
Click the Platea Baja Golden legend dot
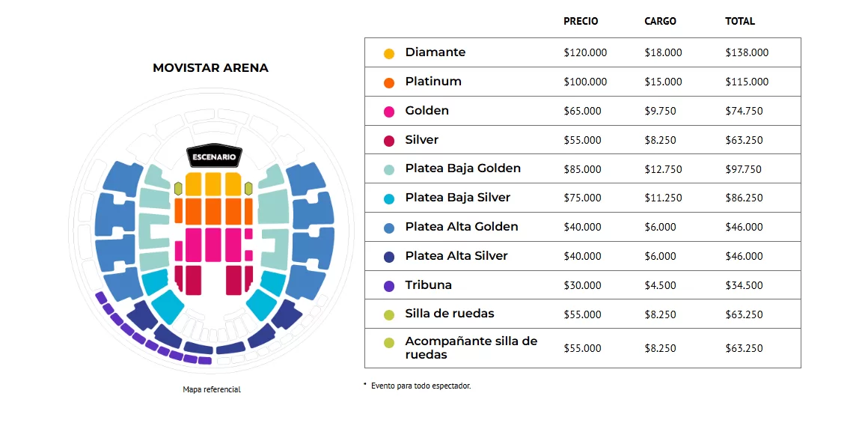click(389, 170)
